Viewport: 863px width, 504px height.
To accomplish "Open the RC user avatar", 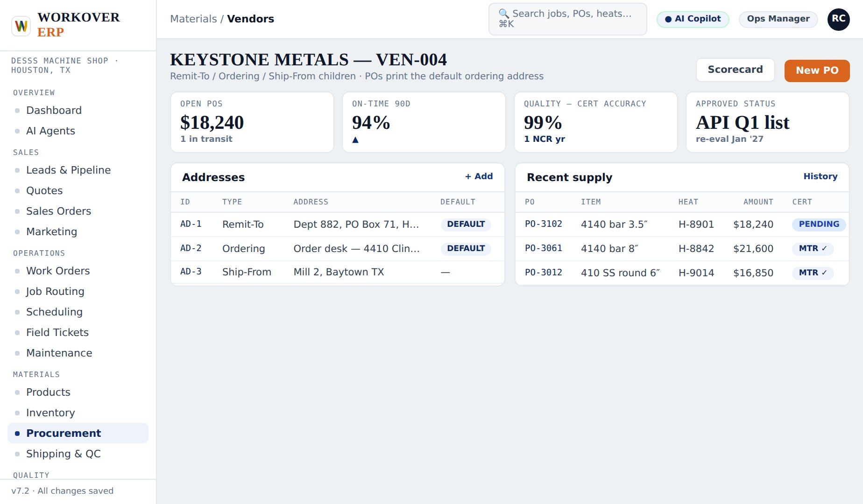I will point(838,19).
